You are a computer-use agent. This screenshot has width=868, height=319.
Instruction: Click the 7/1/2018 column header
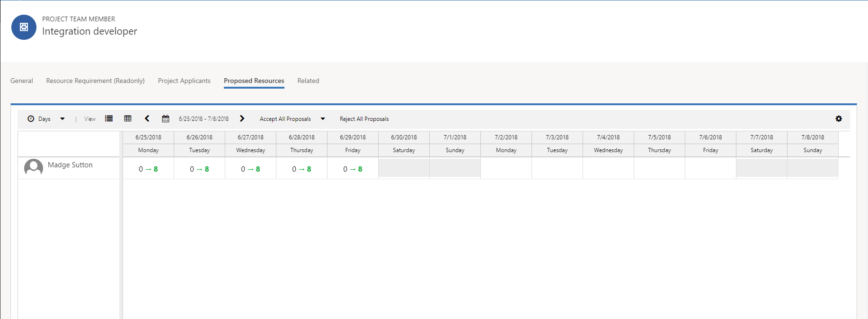[x=455, y=137]
